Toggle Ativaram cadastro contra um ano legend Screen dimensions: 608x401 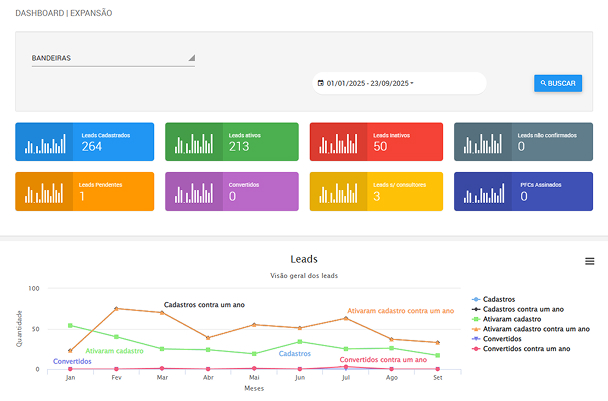(540, 329)
